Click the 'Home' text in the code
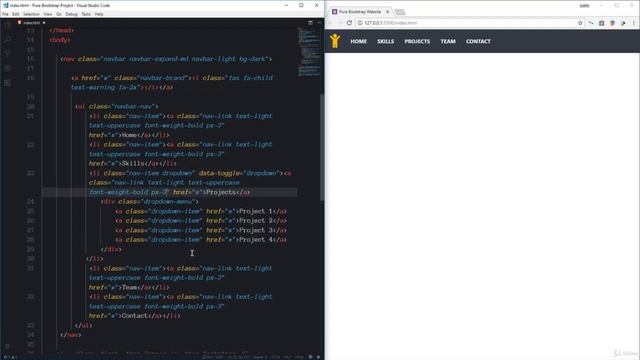This screenshot has width=640, height=360. point(129,135)
